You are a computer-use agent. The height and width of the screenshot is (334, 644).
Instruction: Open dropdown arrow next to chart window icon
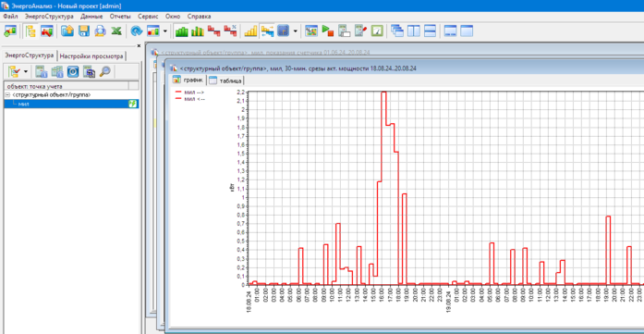coord(165,31)
